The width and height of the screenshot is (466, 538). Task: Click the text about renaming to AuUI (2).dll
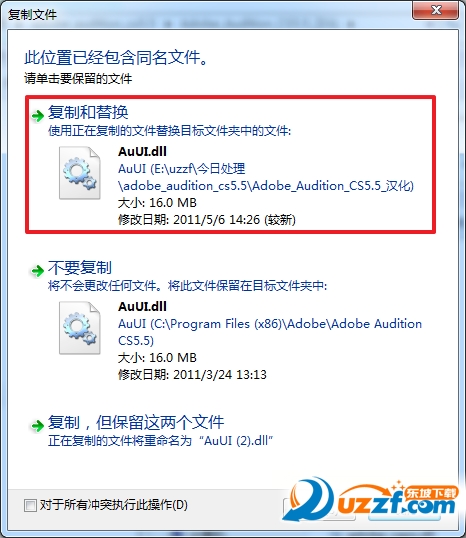tap(161, 440)
